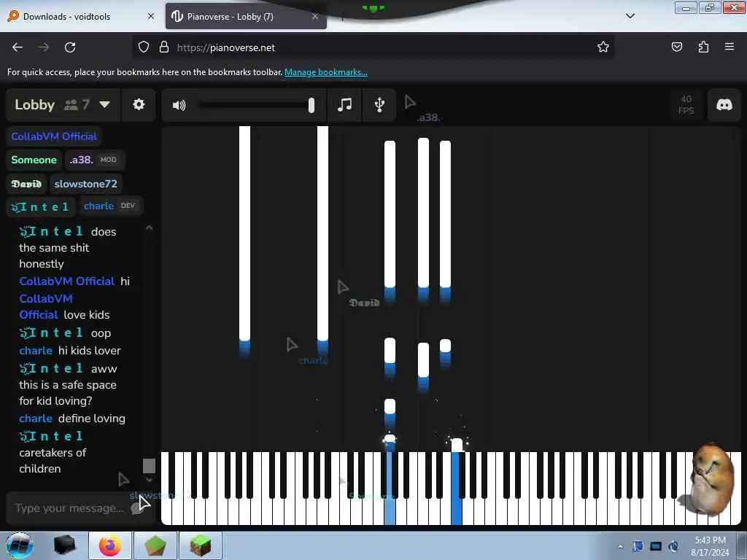This screenshot has width=747, height=560.
Task: Focus the pianoverse.net address bar
Action: pos(373,47)
